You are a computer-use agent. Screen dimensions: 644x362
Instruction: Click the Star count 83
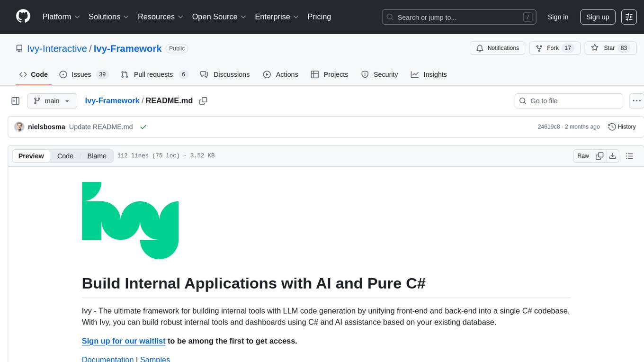[624, 48]
